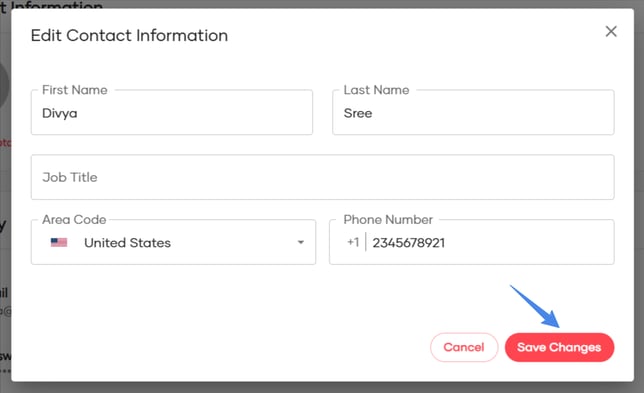Click the Phone Number label
644x393 pixels.
pyautogui.click(x=388, y=220)
